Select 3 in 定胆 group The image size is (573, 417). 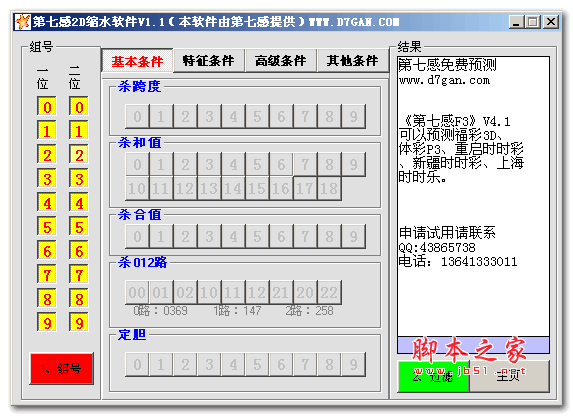209,364
